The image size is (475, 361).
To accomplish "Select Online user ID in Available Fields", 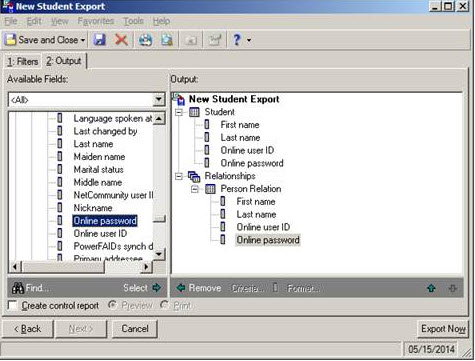I will coord(100,233).
